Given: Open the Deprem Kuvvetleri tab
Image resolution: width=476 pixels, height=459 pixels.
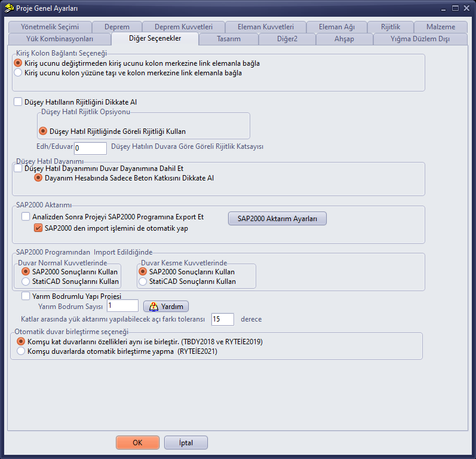Looking at the screenshot, I should click(x=184, y=27).
